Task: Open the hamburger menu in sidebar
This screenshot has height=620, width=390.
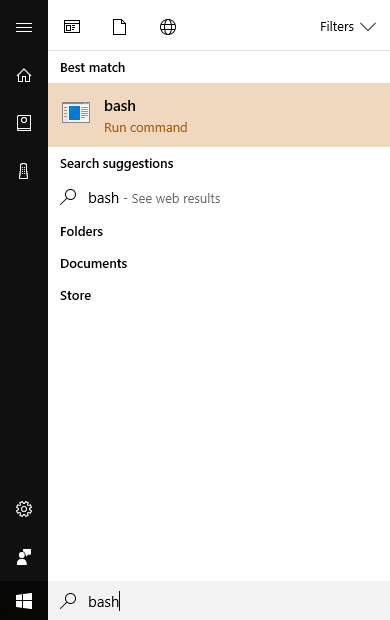Action: [x=24, y=27]
